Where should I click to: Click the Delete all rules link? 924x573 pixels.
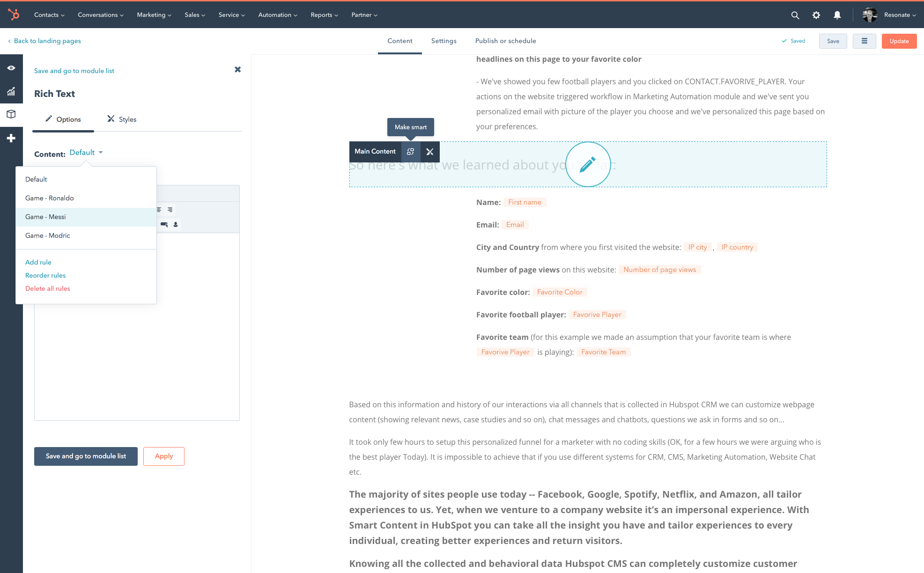47,288
